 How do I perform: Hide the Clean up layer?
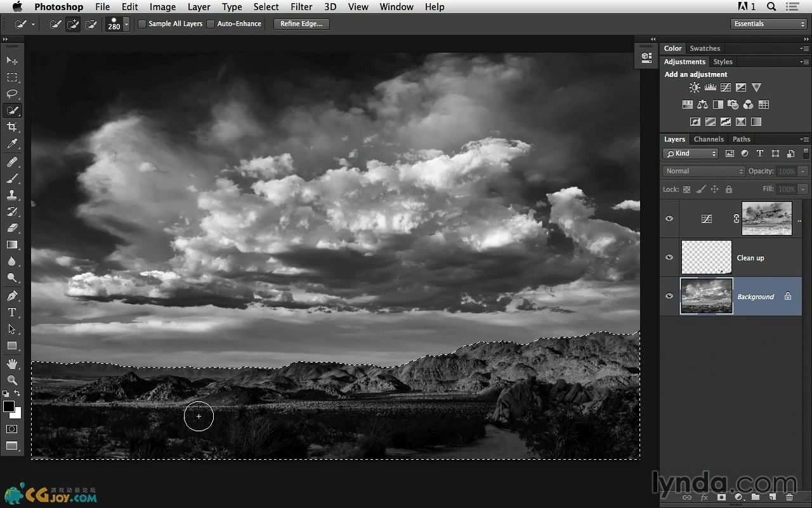(669, 257)
